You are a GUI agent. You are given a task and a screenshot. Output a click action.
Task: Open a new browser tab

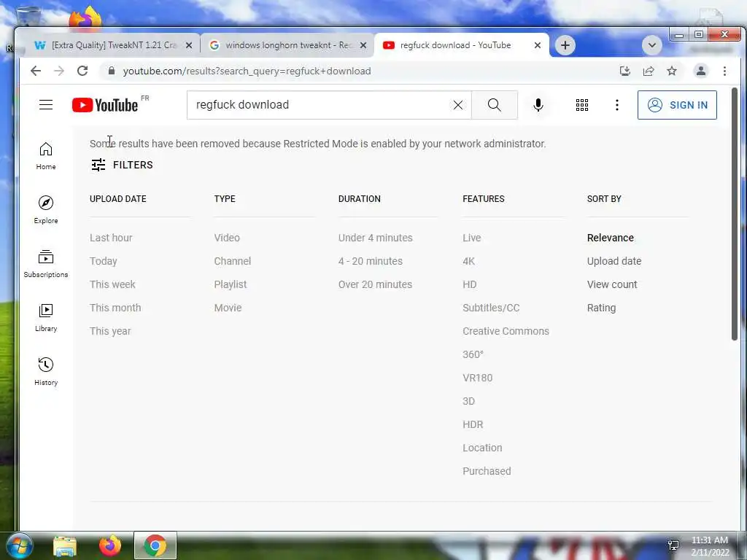tap(565, 45)
